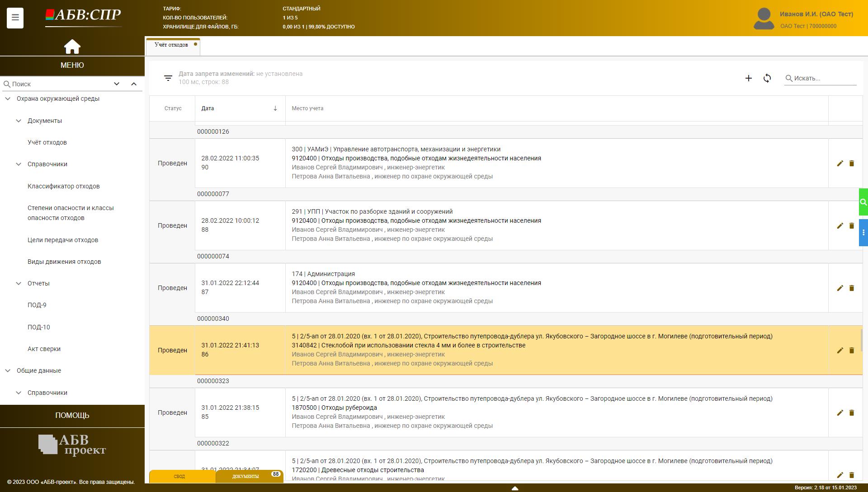Open green search side panel button
This screenshot has width=868, height=492.
pos(863,202)
